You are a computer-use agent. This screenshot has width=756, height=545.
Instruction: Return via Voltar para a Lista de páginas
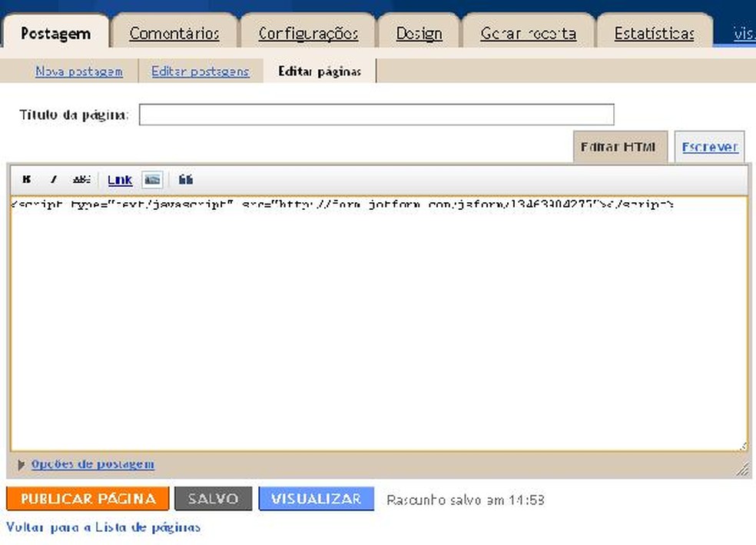click(x=103, y=527)
